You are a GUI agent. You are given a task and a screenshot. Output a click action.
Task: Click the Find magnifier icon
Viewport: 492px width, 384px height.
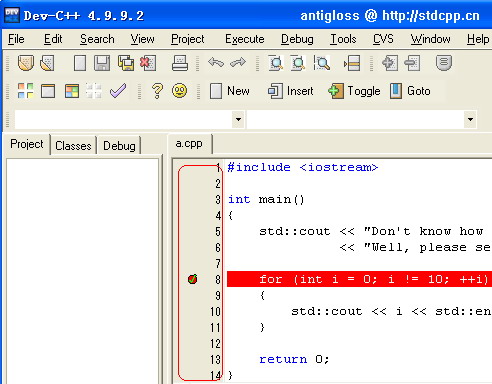[x=276, y=63]
